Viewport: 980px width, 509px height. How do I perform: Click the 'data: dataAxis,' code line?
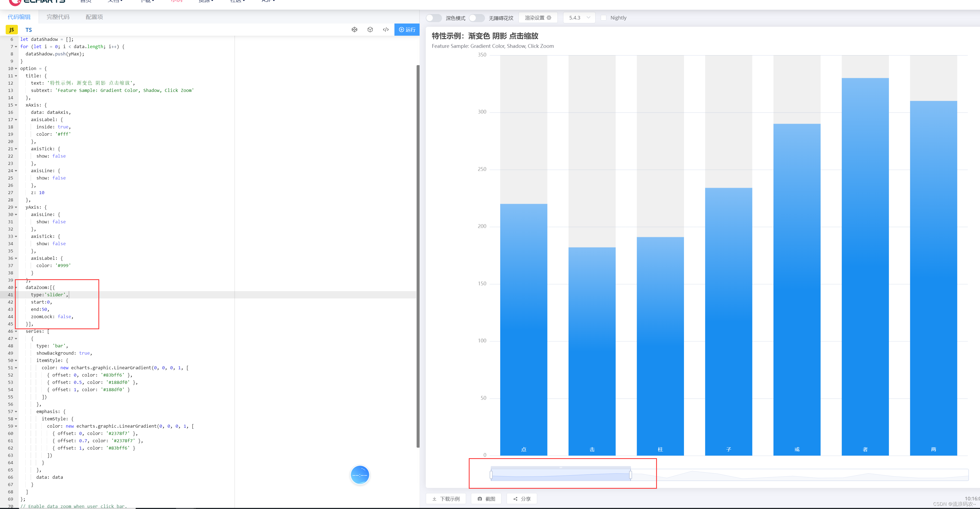[51, 112]
